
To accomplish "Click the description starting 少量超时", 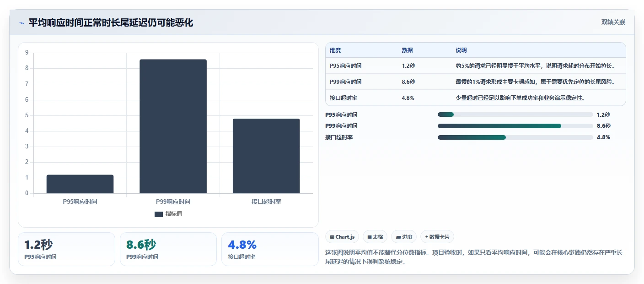I will point(520,98).
